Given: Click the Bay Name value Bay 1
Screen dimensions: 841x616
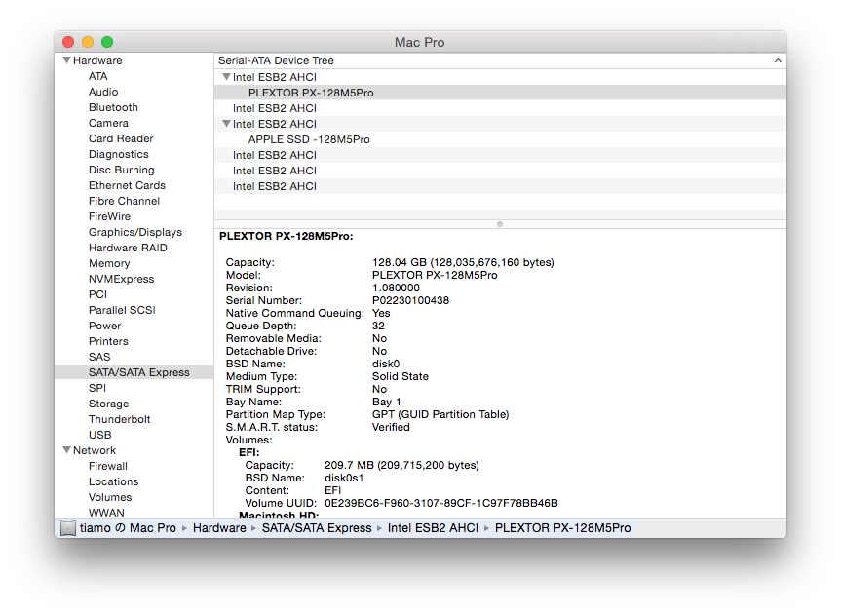Looking at the screenshot, I should click(386, 402).
